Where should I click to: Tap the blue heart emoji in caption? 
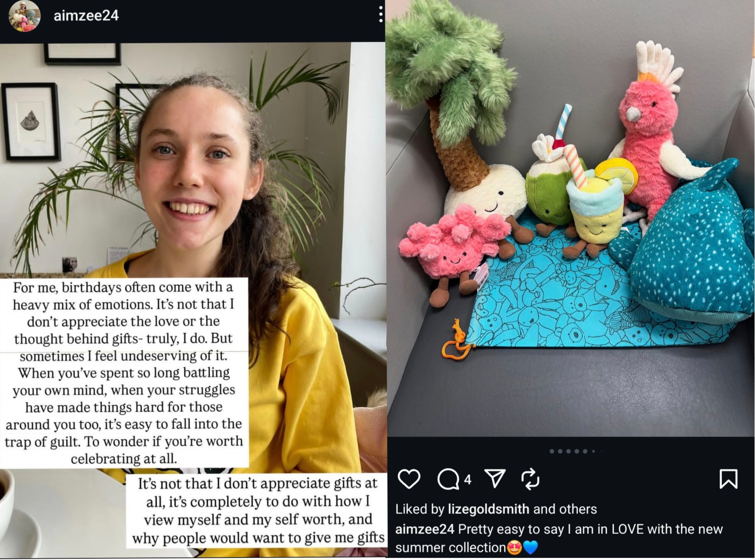(x=530, y=548)
